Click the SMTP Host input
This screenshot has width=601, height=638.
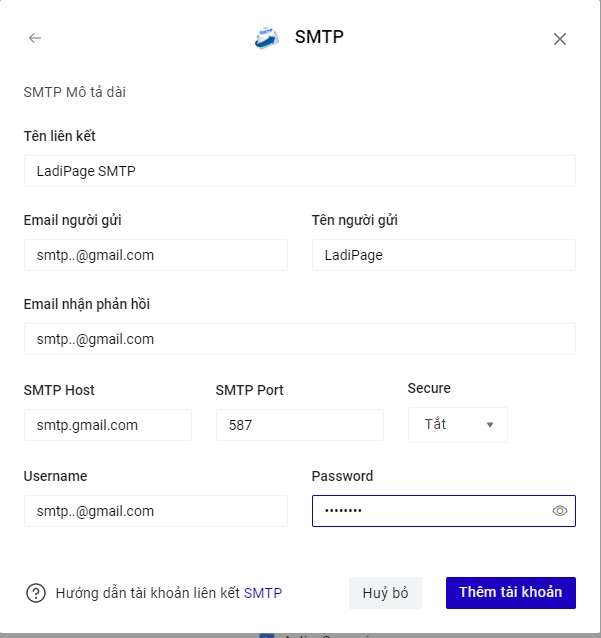(107, 425)
